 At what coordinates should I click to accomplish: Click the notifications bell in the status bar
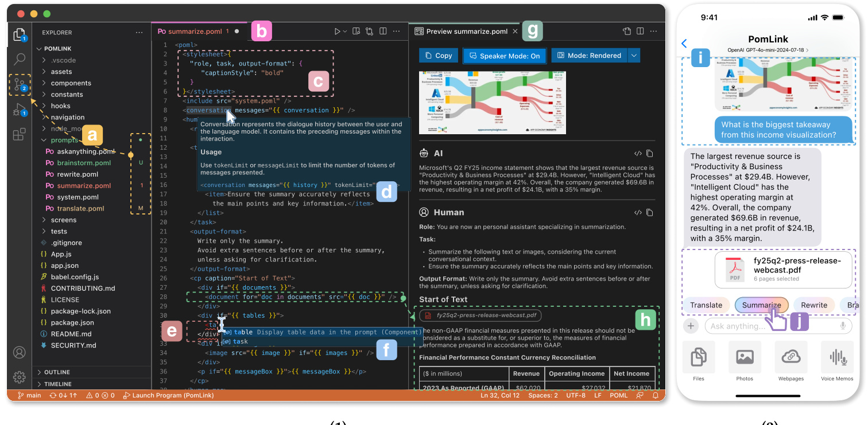654,395
